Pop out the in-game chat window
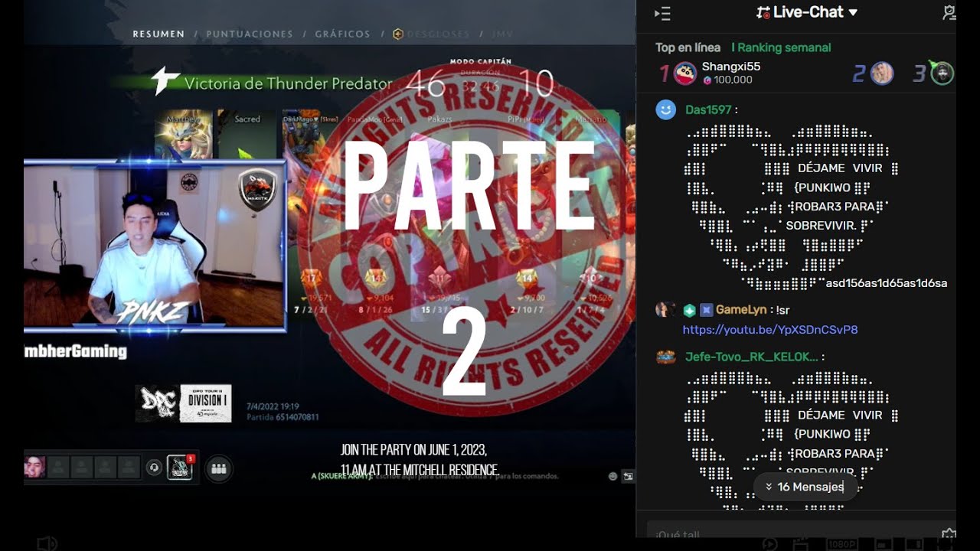Viewport: 980px width, 551px height. click(629, 476)
